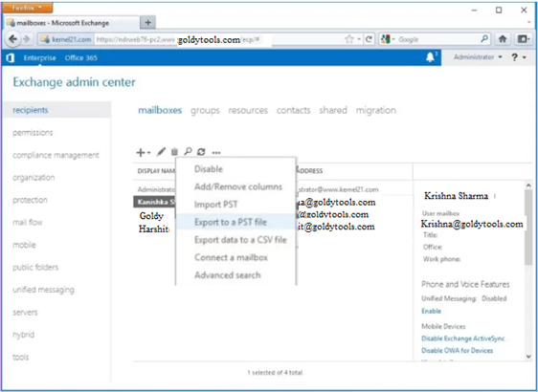The width and height of the screenshot is (538, 392).
Task: Open mobile section
Action: (24, 245)
